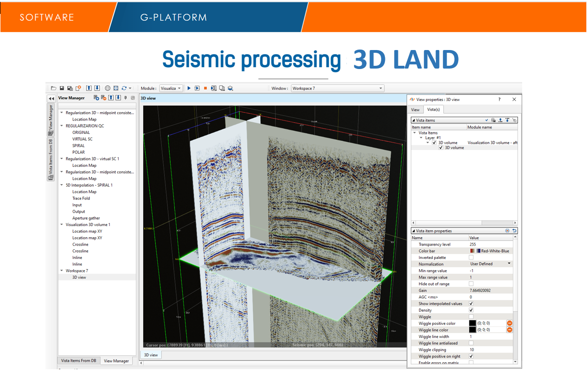This screenshot has height=372, width=588.
Task: Switch to the View tab in properties
Action: tap(415, 110)
